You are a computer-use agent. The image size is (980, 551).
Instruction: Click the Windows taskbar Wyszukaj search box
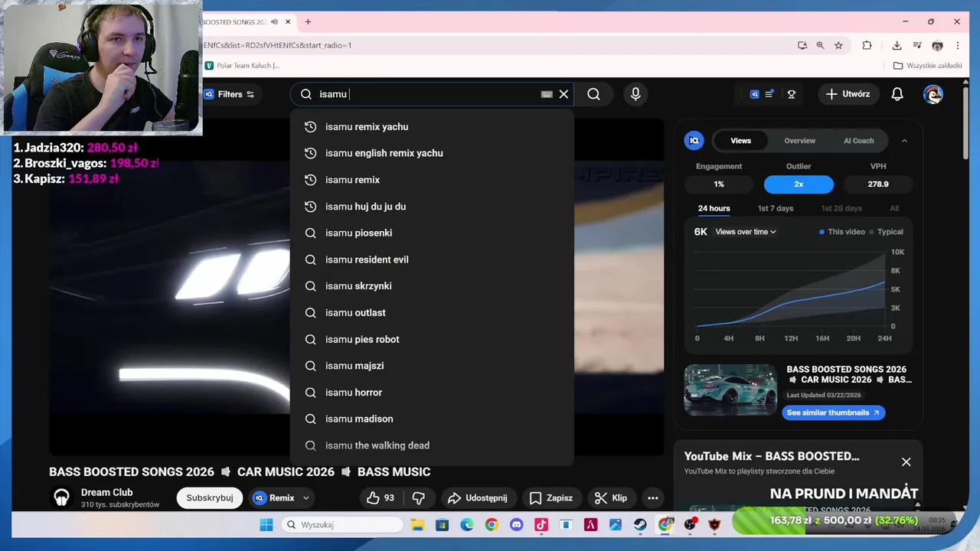click(341, 524)
